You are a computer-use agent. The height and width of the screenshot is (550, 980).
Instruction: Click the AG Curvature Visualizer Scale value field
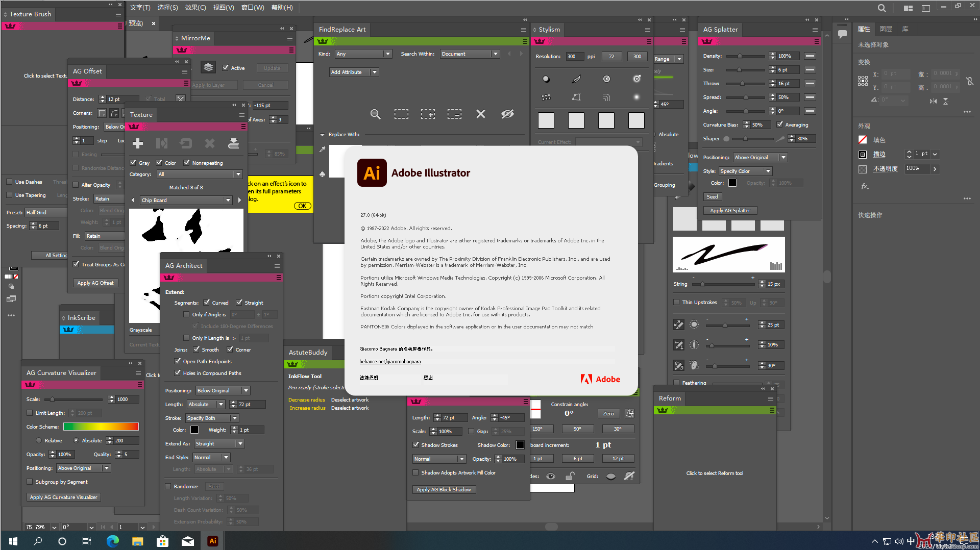pos(127,399)
